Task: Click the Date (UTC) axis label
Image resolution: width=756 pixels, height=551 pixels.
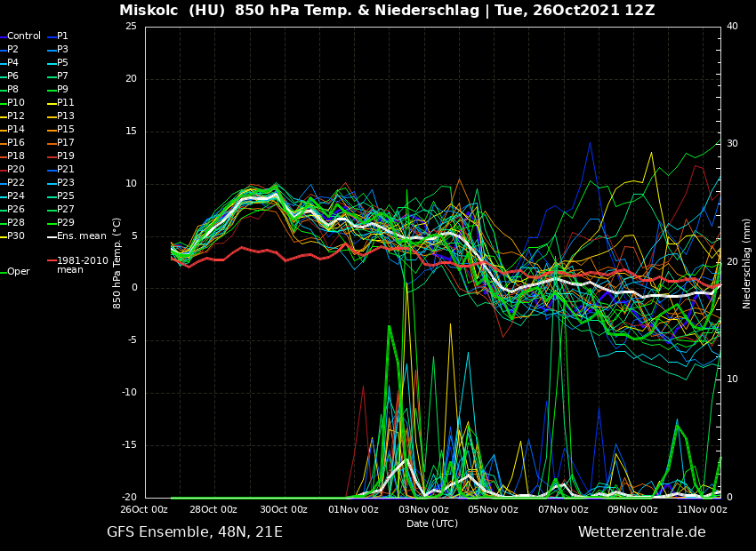Action: pos(431,523)
